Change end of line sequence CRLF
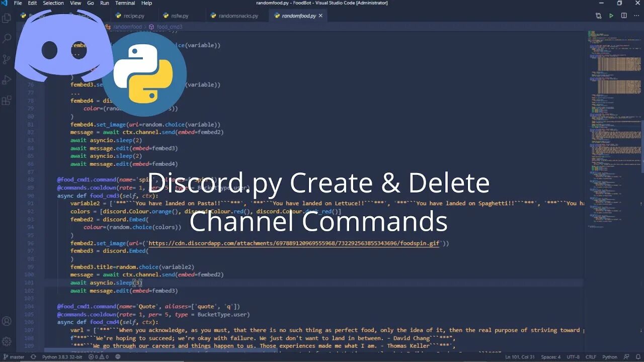Screen dimensions: 644x362 point(591,357)
